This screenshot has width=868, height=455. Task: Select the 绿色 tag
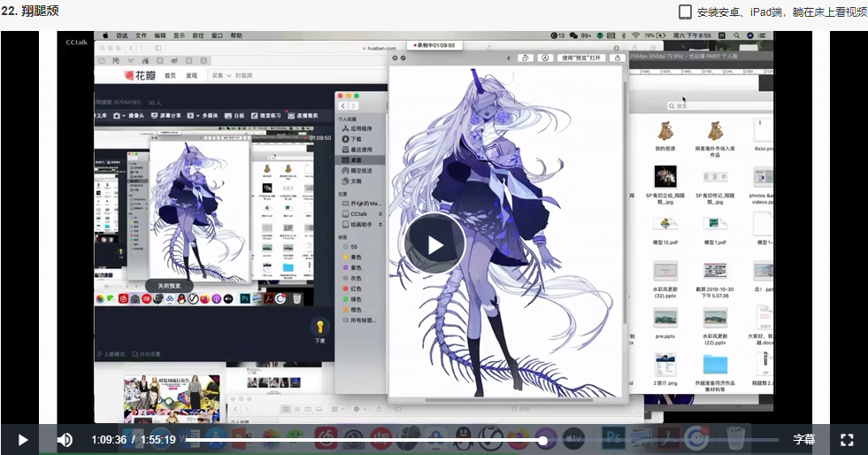356,299
